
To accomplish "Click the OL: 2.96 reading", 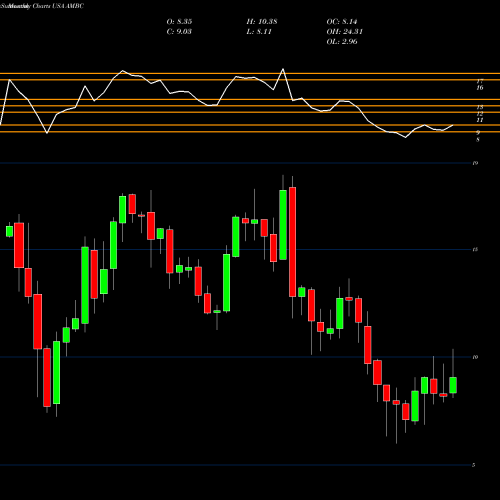I will pyautogui.click(x=342, y=42).
